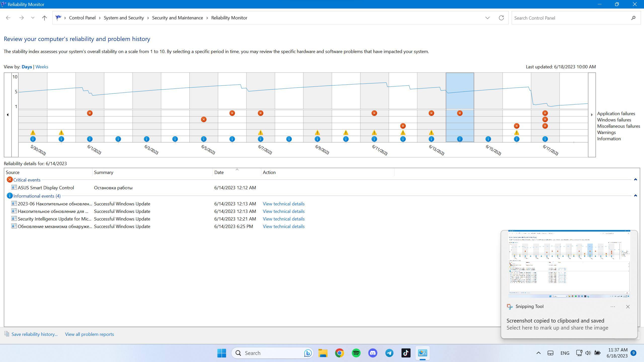Refresh the Control Panel address bar

tap(501, 18)
